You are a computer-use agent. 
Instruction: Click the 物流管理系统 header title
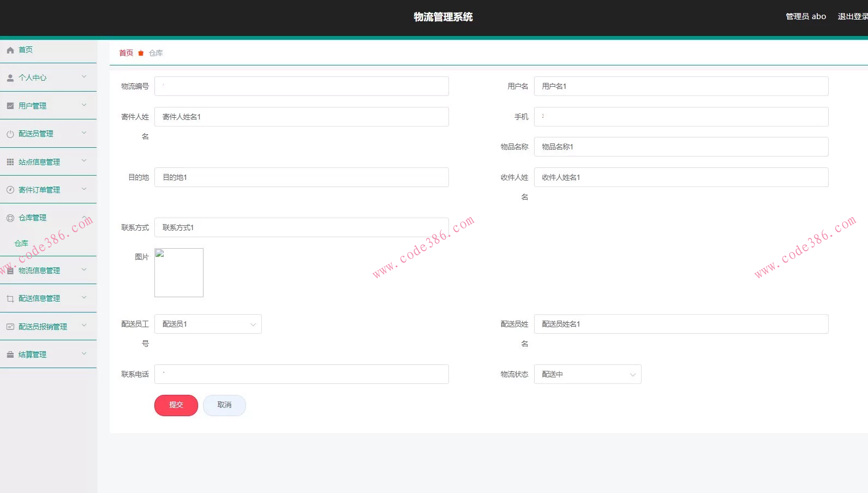(443, 17)
